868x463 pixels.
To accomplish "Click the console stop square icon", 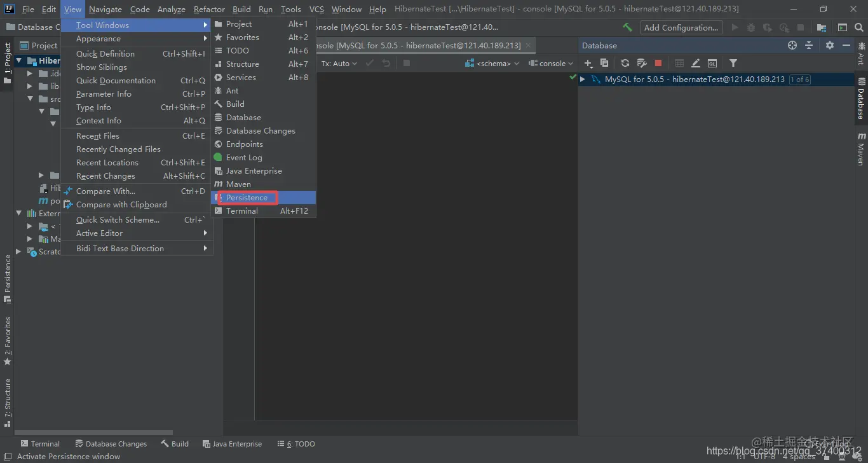I will tap(407, 63).
